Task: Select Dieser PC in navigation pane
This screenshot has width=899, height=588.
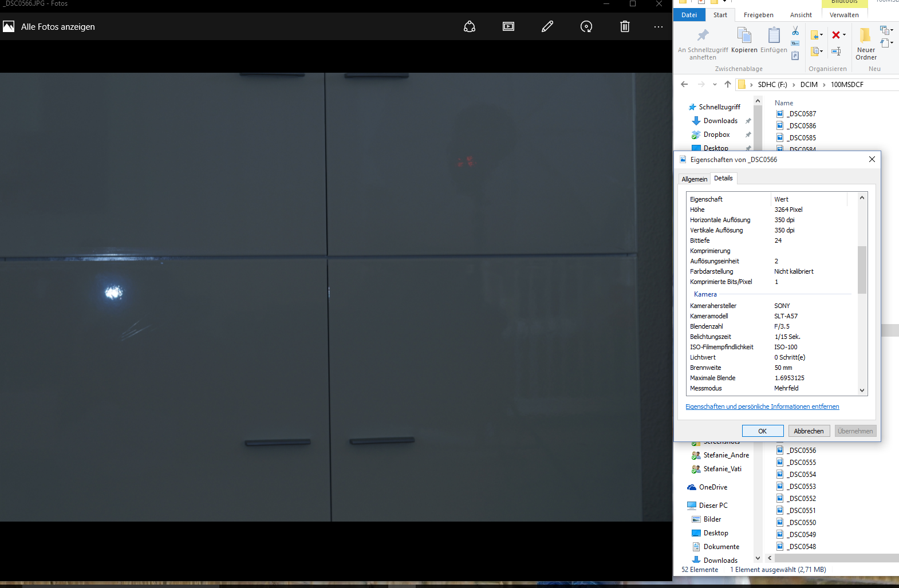Action: pyautogui.click(x=713, y=506)
